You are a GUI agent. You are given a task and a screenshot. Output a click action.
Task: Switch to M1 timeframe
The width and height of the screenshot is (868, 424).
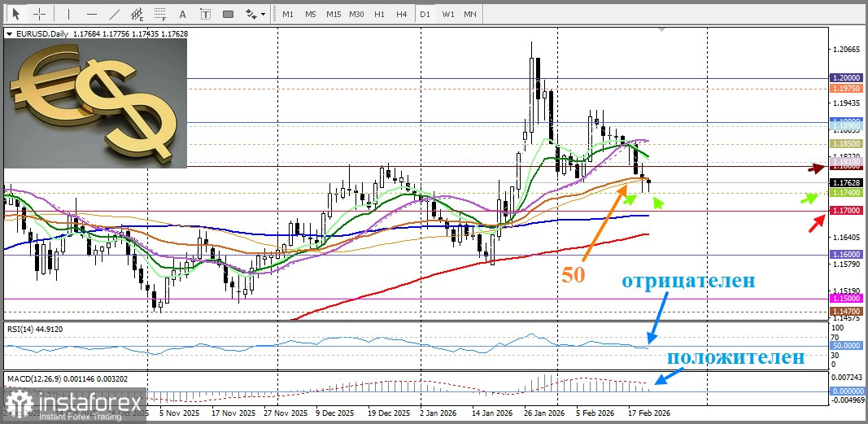pyautogui.click(x=288, y=14)
